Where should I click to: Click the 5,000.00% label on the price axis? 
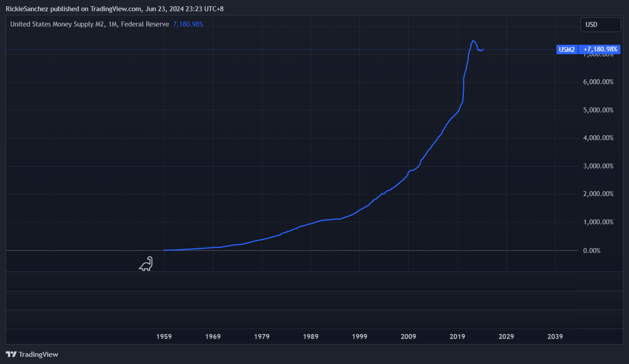pos(599,110)
